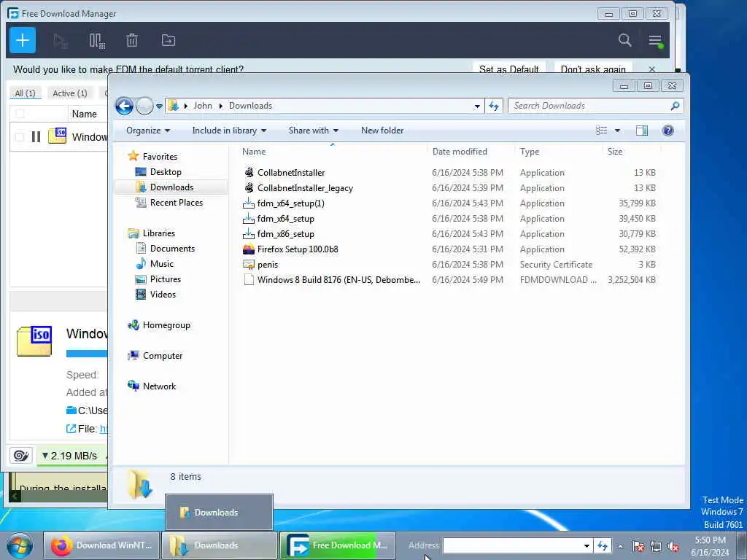747x560 pixels.
Task: Switch to the Active (1) tab
Action: click(70, 93)
